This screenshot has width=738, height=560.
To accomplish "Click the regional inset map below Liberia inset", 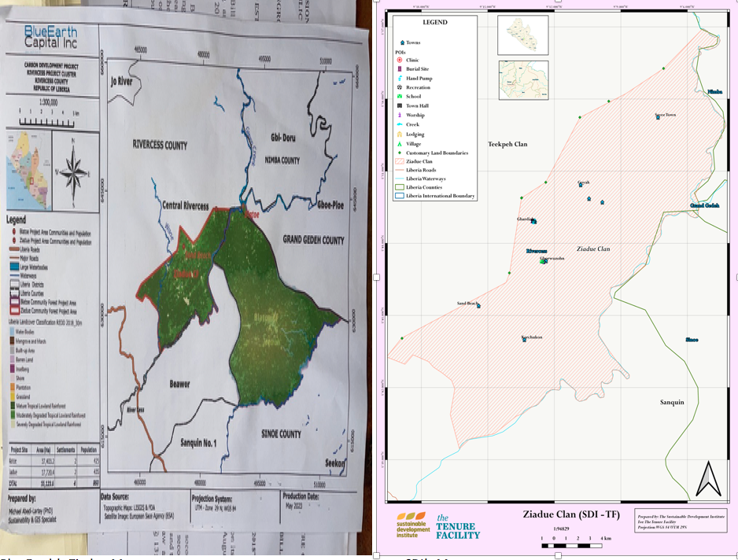I will (523, 79).
